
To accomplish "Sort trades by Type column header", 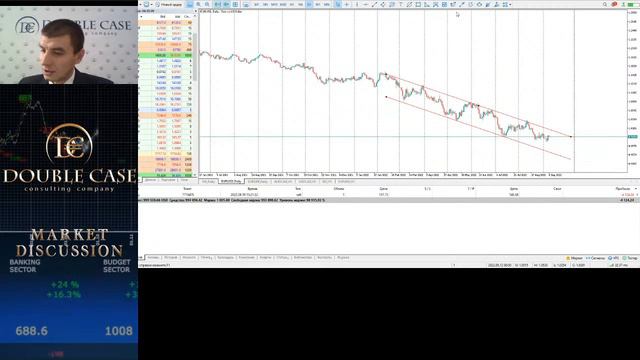I will 298,189.
